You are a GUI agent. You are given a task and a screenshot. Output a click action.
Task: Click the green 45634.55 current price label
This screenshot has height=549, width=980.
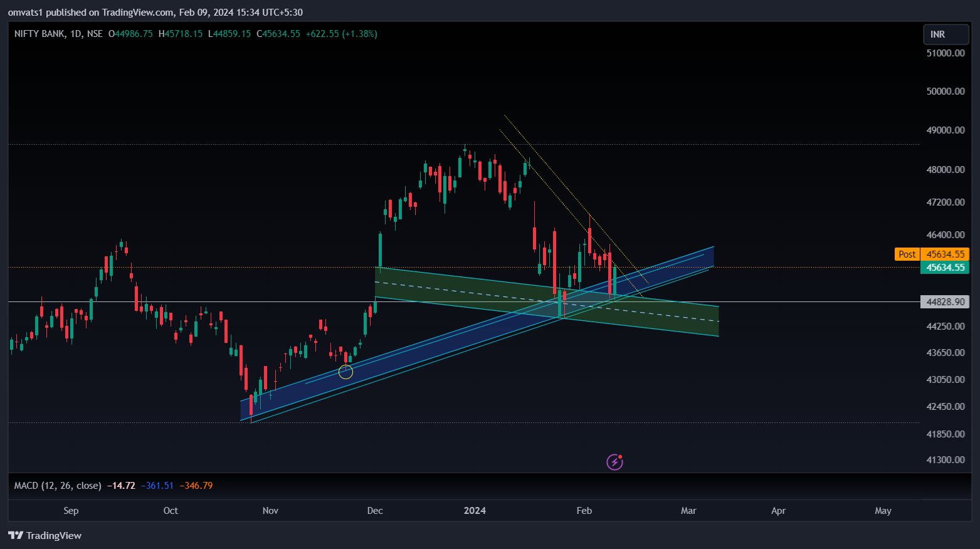click(x=945, y=268)
